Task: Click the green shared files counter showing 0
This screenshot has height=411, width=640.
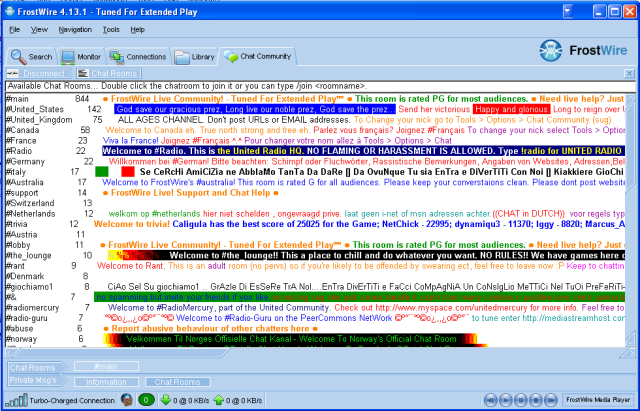Action: [146, 400]
